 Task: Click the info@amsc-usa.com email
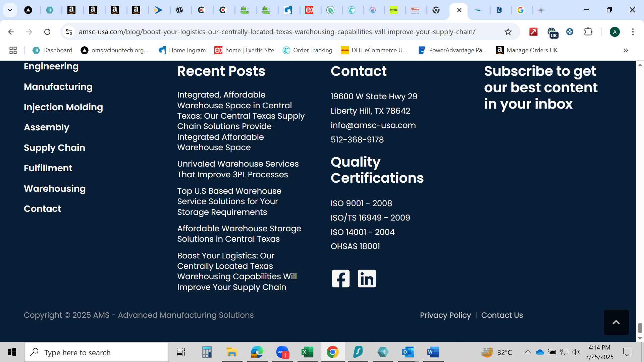(373, 125)
